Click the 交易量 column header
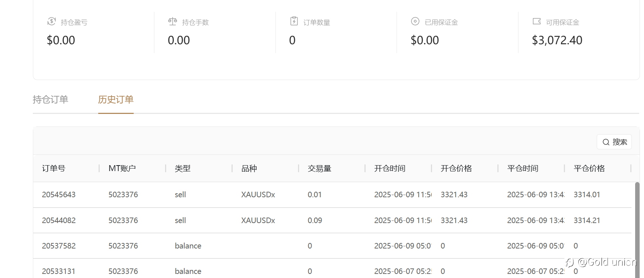This screenshot has width=644, height=278. click(x=320, y=168)
